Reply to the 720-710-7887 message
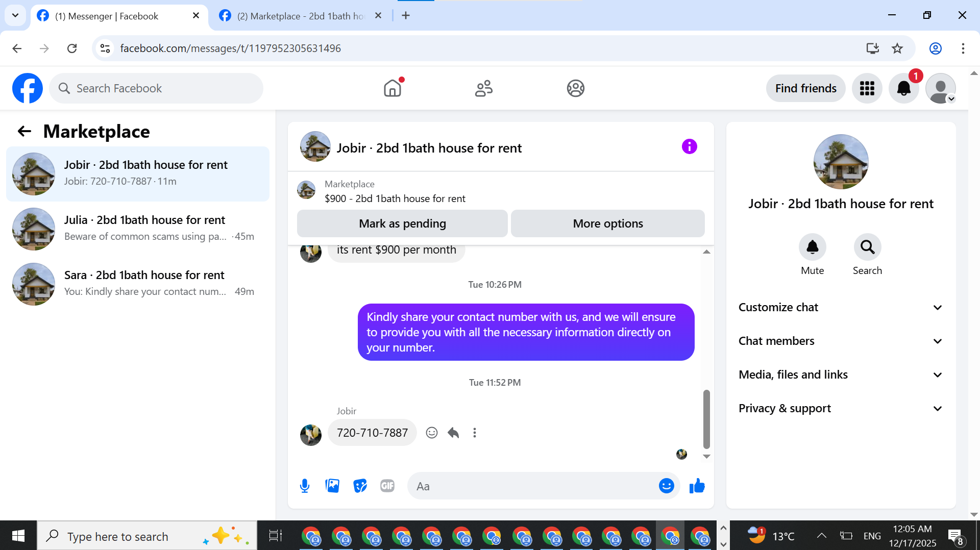This screenshot has width=980, height=550. tap(453, 433)
